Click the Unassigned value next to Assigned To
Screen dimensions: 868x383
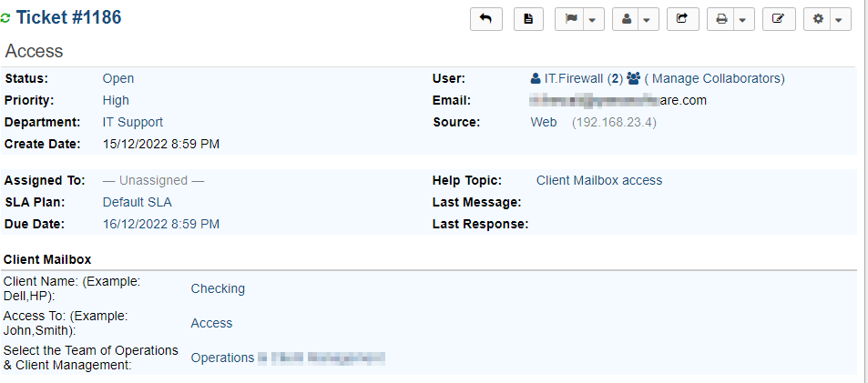pyautogui.click(x=153, y=180)
